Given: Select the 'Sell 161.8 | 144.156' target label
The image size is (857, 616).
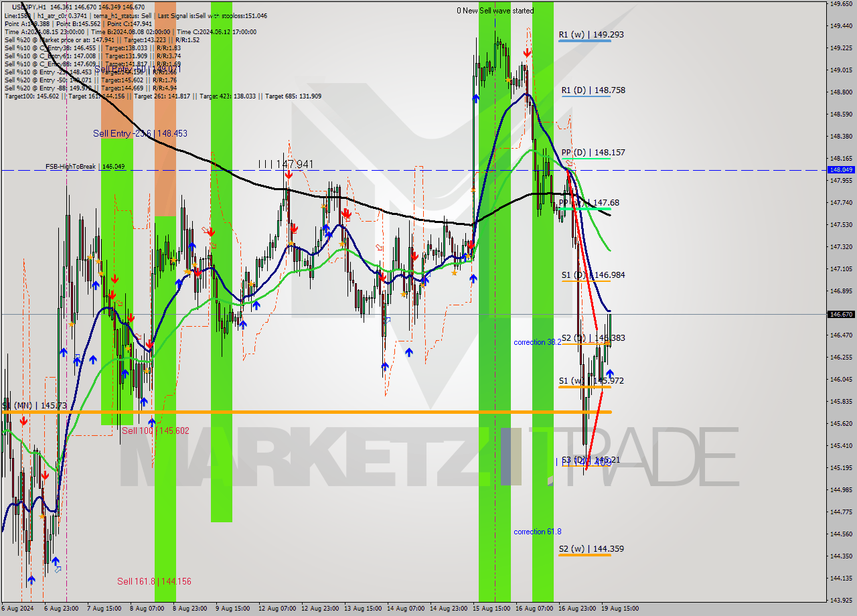Looking at the screenshot, I should (x=154, y=581).
